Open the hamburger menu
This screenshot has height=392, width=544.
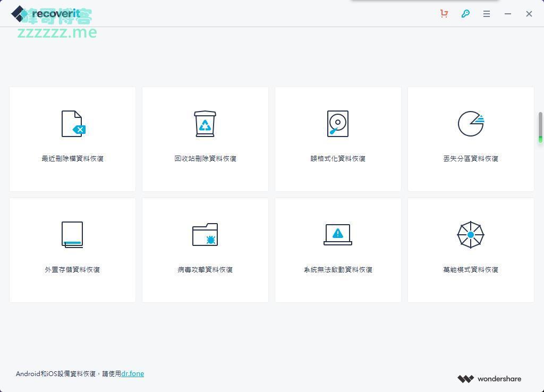(487, 14)
